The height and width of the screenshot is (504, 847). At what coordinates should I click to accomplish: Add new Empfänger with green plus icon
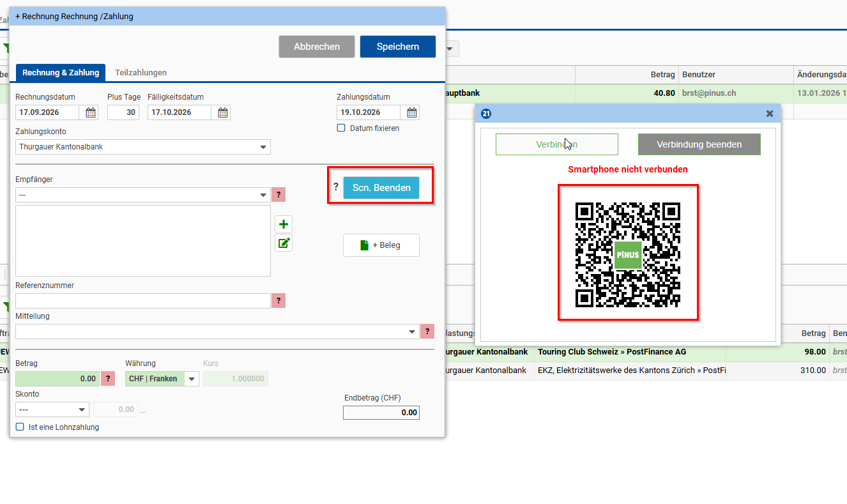point(284,224)
